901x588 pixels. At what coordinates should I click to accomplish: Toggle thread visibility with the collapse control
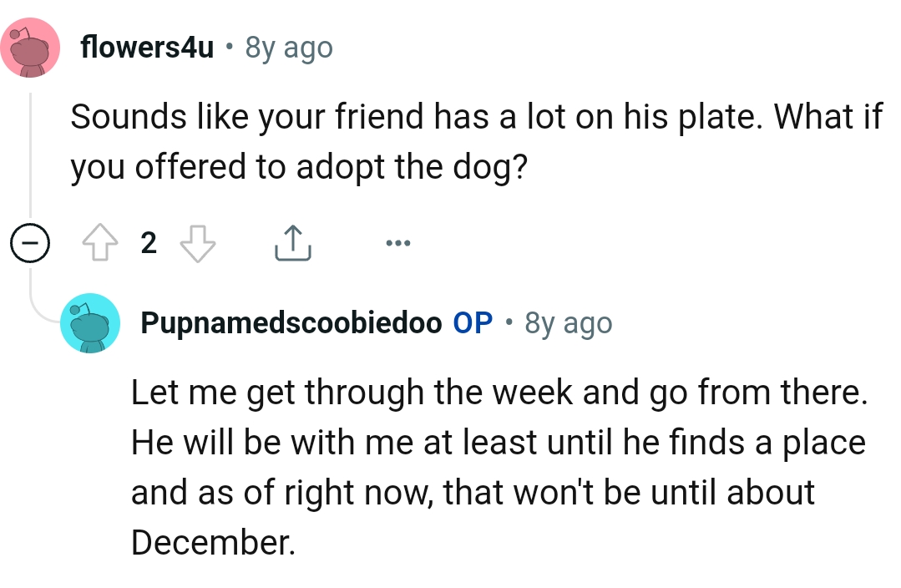click(30, 242)
